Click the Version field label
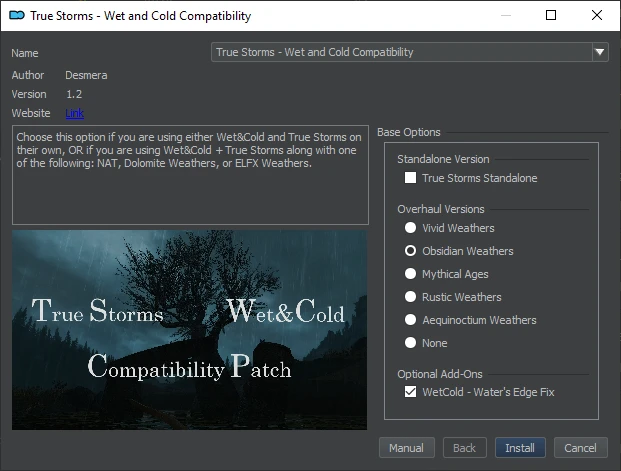This screenshot has width=621, height=471. (x=29, y=94)
